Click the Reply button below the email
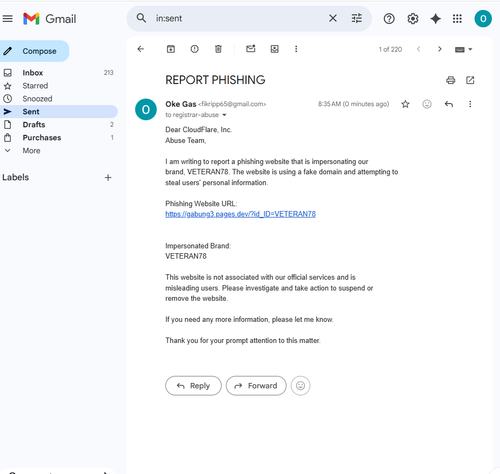Viewport: 500px width, 474px height. (x=193, y=386)
